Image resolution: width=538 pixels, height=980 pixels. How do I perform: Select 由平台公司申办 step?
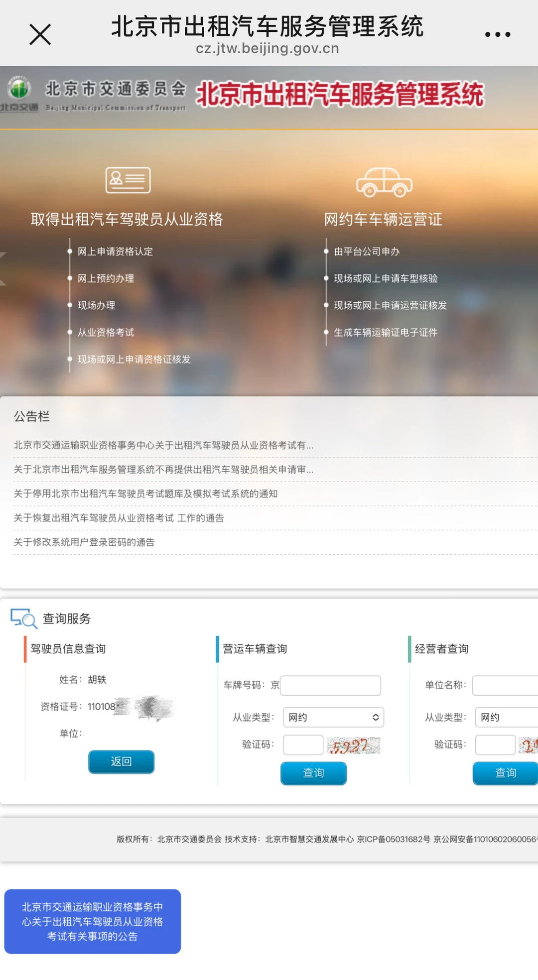[367, 251]
